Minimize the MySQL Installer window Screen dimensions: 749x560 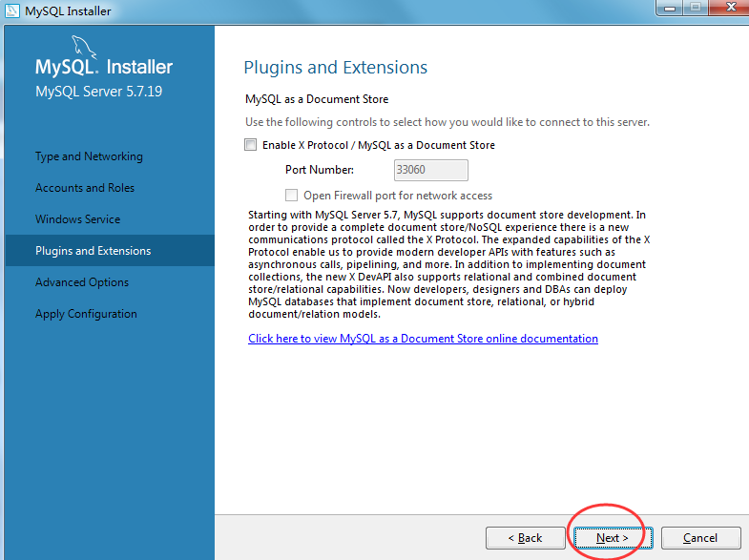[670, 8]
